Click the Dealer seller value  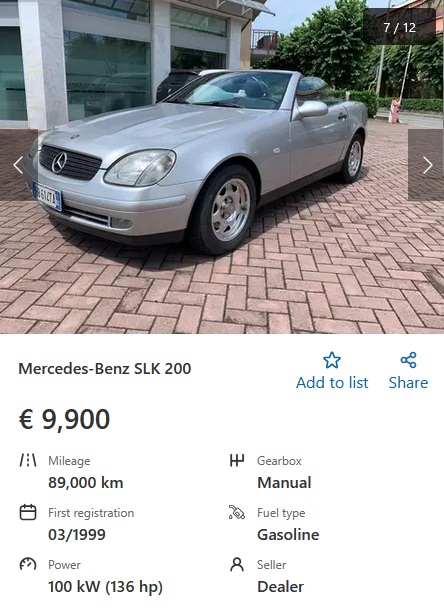pyautogui.click(x=280, y=587)
